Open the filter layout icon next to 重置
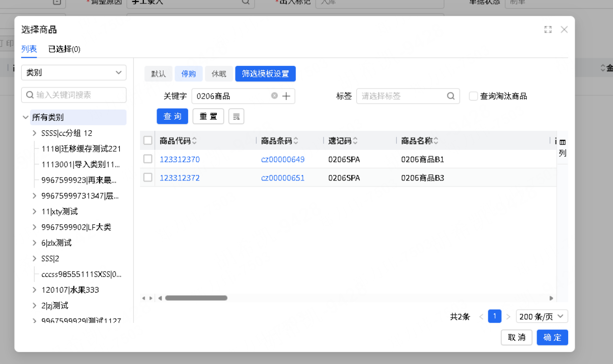 click(x=236, y=117)
